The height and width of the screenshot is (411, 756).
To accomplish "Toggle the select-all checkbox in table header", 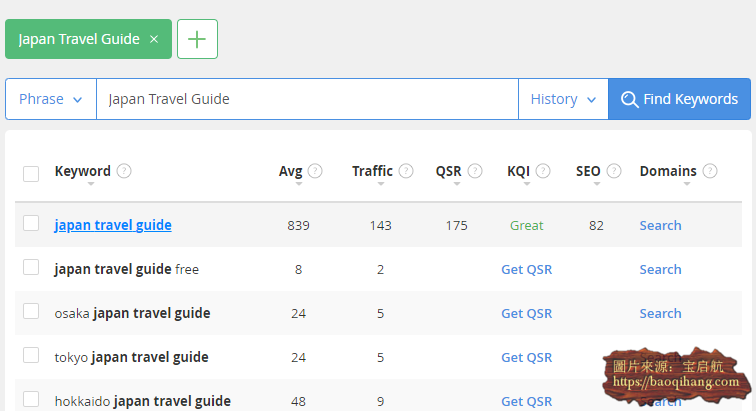I will [x=31, y=173].
